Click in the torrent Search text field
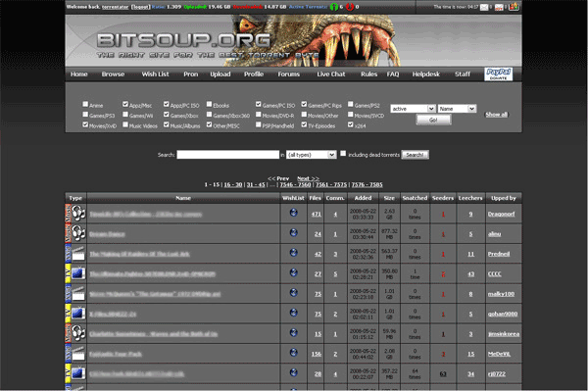588x391 pixels. tap(228, 155)
